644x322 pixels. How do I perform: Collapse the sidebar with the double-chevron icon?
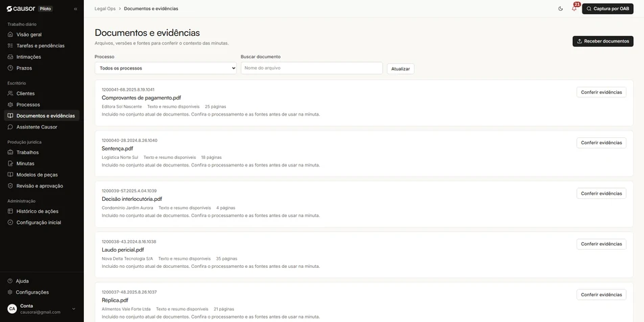click(76, 9)
